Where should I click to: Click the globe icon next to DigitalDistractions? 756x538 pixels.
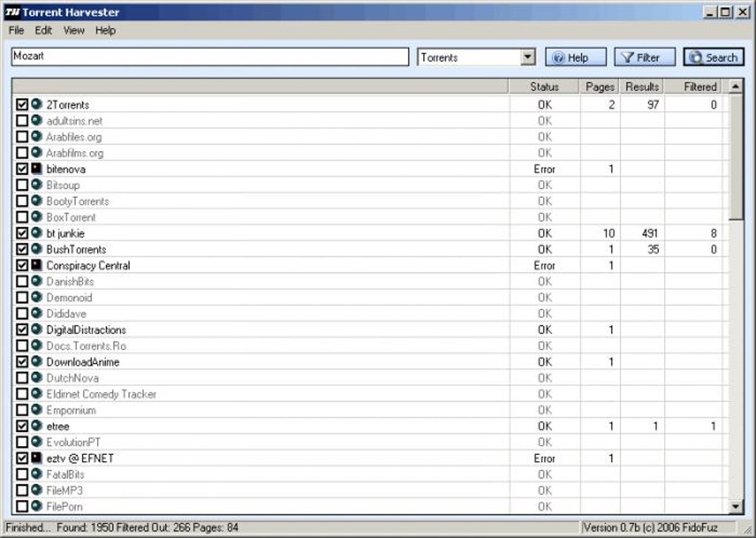point(36,329)
